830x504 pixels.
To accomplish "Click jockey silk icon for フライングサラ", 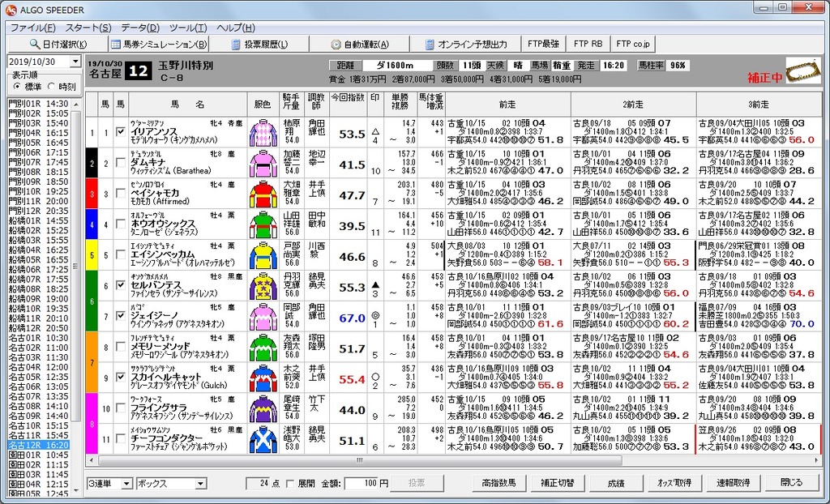I will point(263,409).
